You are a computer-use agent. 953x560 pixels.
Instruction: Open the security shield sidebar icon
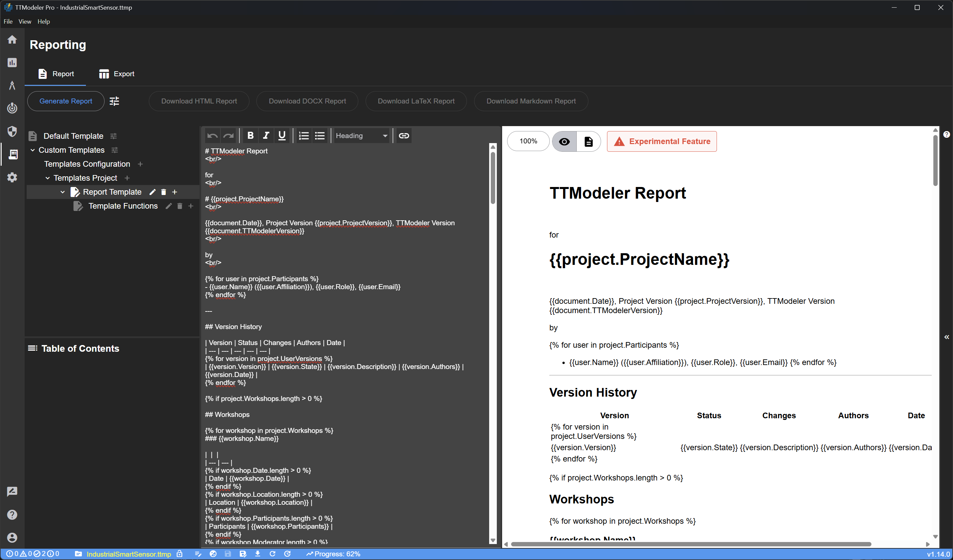pos(12,131)
